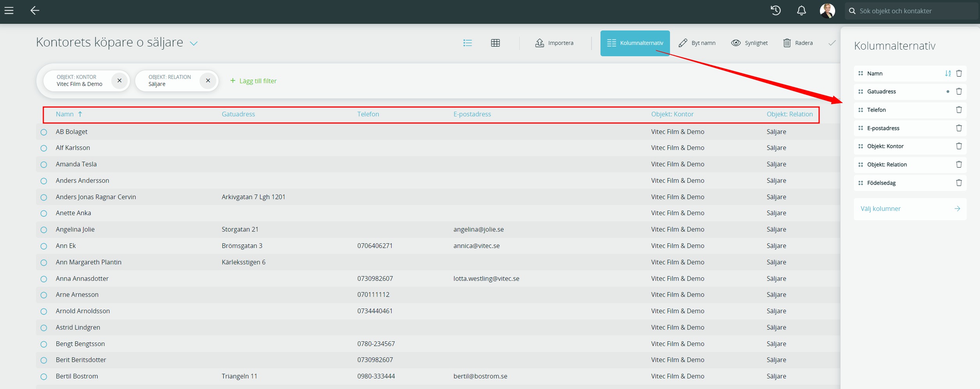Sort by the Telefon column header
980x389 pixels.
(x=368, y=114)
